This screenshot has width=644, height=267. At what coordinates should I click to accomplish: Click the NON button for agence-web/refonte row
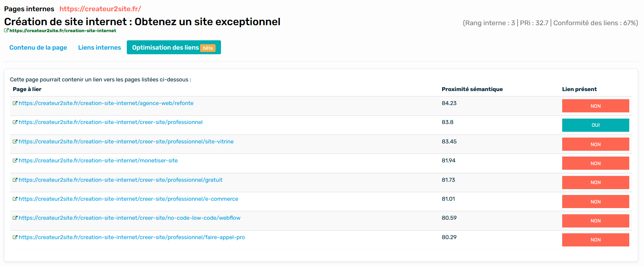click(x=595, y=106)
